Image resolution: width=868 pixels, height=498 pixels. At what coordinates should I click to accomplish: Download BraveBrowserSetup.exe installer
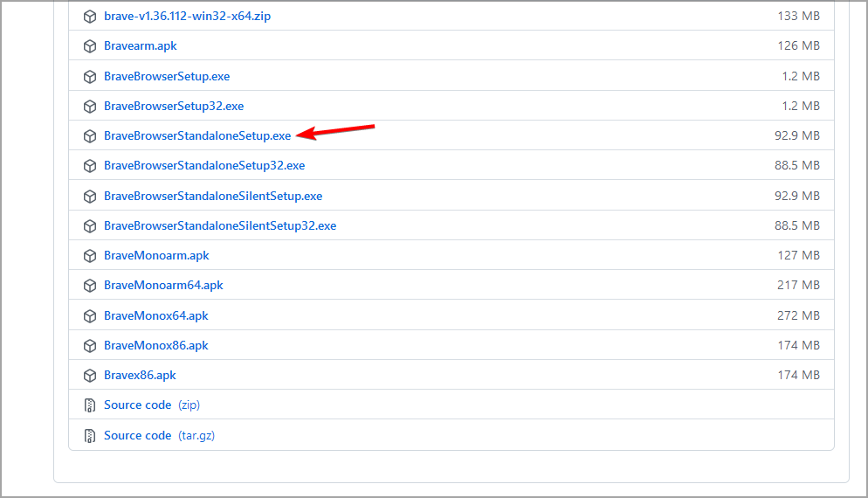pos(167,76)
